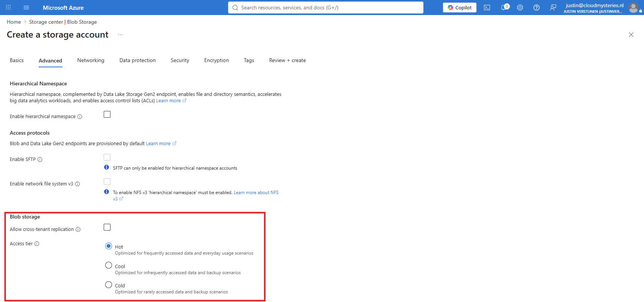Click external link icon after Access protocols Learn more
644x302 pixels.
[x=174, y=144]
